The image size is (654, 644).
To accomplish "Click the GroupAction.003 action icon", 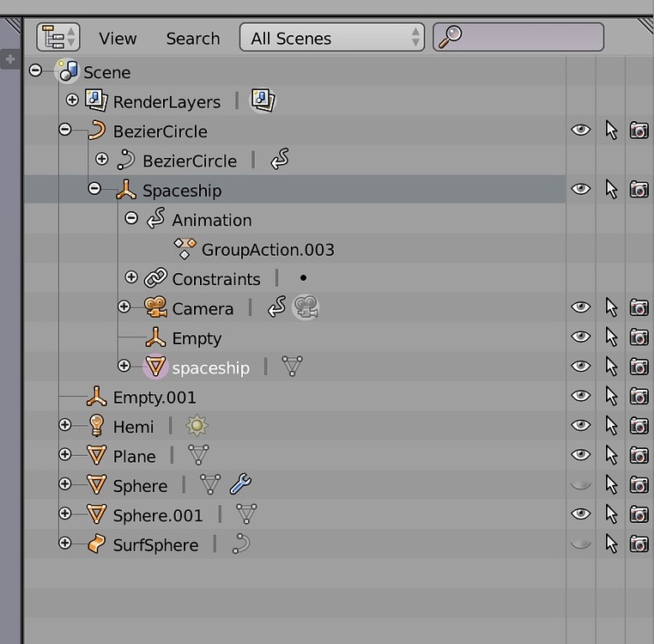I will pyautogui.click(x=185, y=248).
